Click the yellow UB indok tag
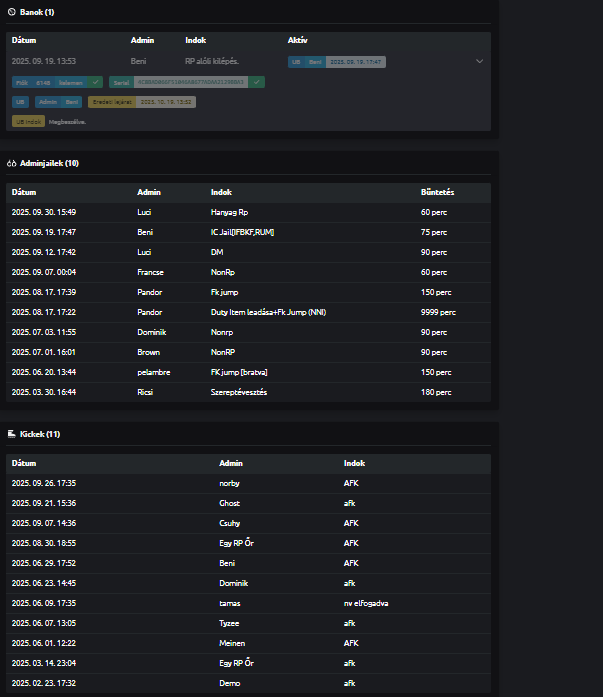 pyautogui.click(x=29, y=121)
